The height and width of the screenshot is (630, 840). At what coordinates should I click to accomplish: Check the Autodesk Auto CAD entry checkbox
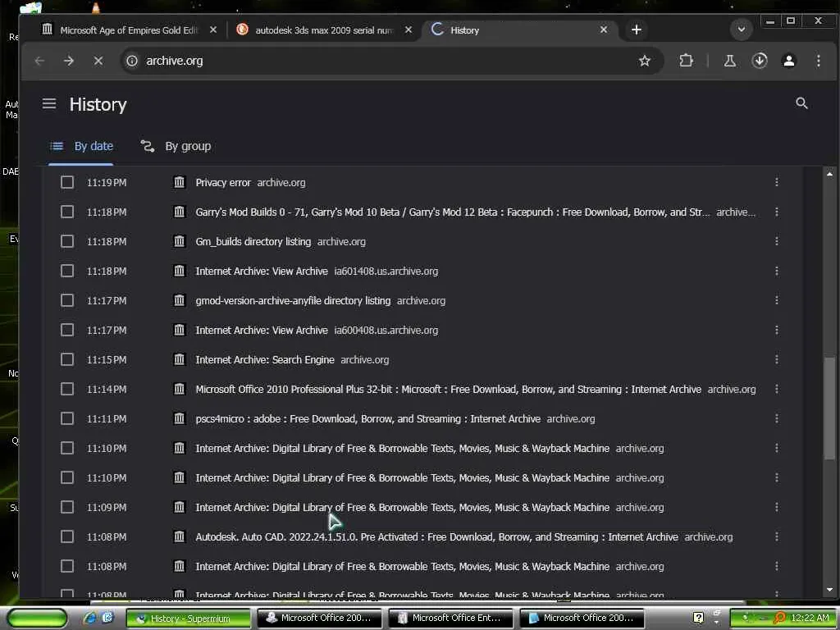click(67, 536)
